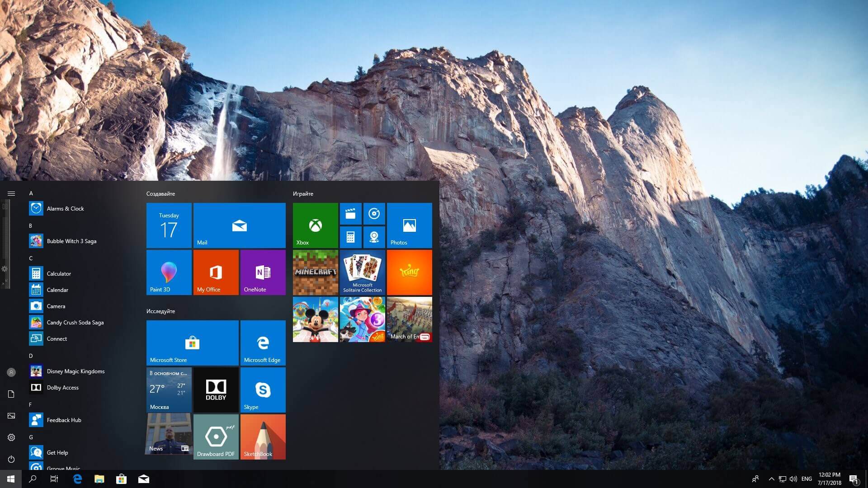
Task: Click the Moscow weather tile
Action: click(170, 389)
